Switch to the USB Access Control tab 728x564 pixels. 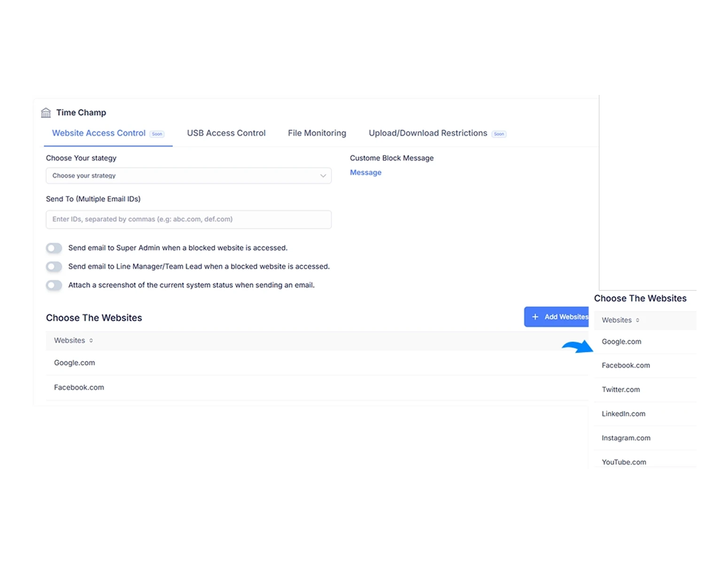[x=226, y=133]
